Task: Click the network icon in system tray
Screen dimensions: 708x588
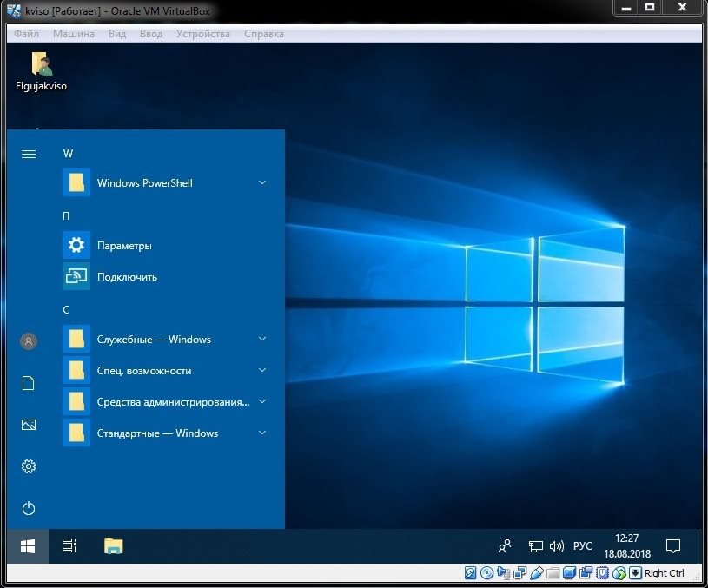Action: (535, 546)
